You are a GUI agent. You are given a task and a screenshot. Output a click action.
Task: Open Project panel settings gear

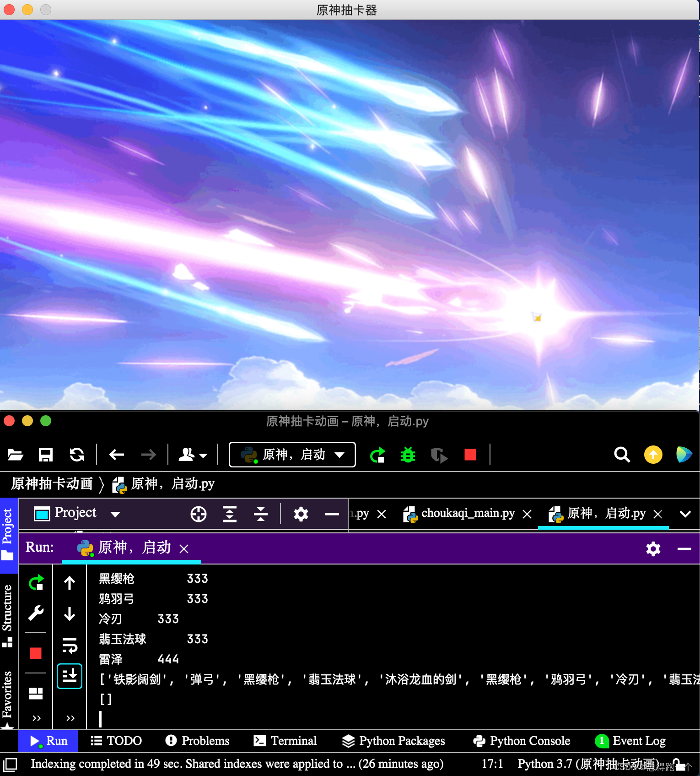coord(301,514)
